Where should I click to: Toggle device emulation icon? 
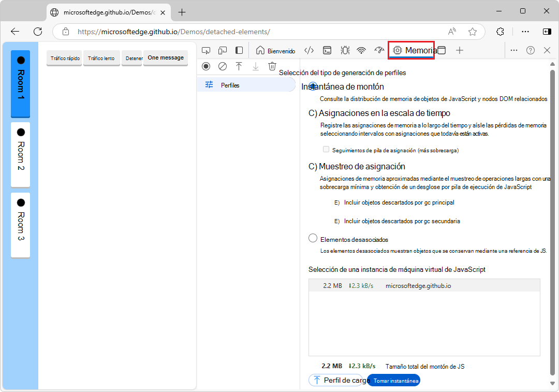pos(223,51)
